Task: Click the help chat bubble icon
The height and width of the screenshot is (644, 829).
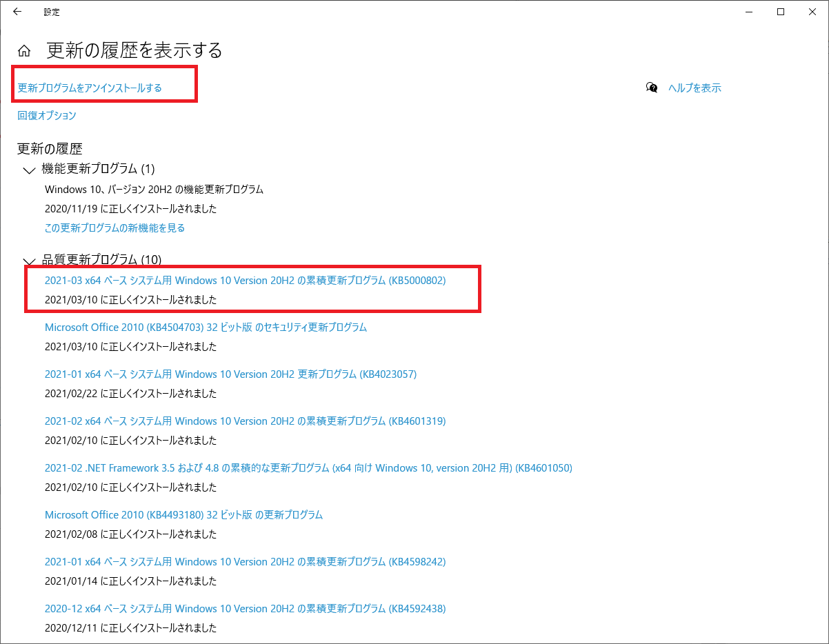Action: pos(652,88)
